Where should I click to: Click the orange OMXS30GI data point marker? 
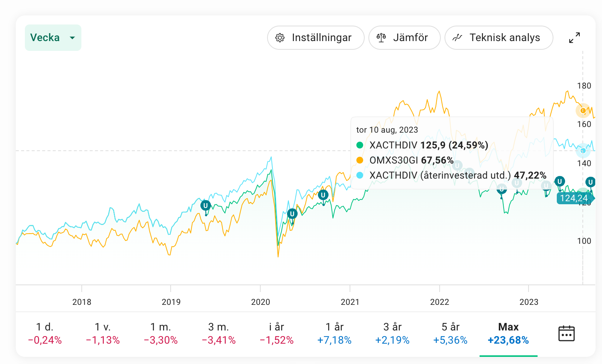pyautogui.click(x=583, y=111)
